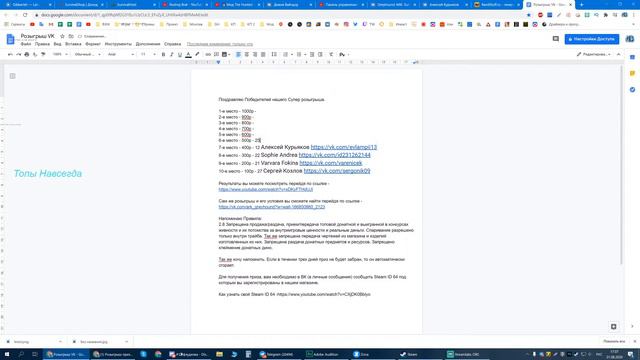Open the Вид menu
This screenshot has width=640, height=360.
58,44
